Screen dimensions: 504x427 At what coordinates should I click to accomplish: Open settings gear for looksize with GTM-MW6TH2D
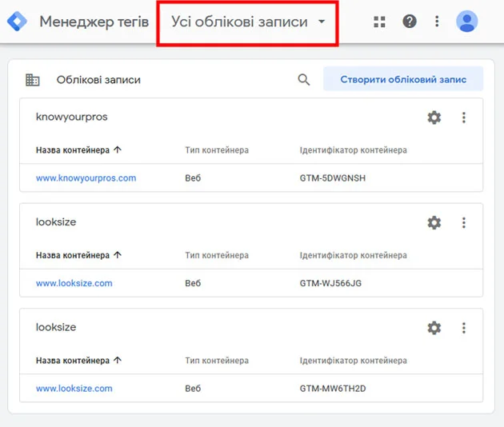tap(434, 328)
